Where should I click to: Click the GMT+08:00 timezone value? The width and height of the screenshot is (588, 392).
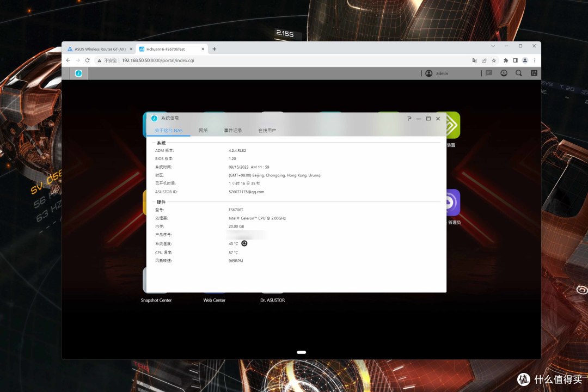pyautogui.click(x=275, y=175)
